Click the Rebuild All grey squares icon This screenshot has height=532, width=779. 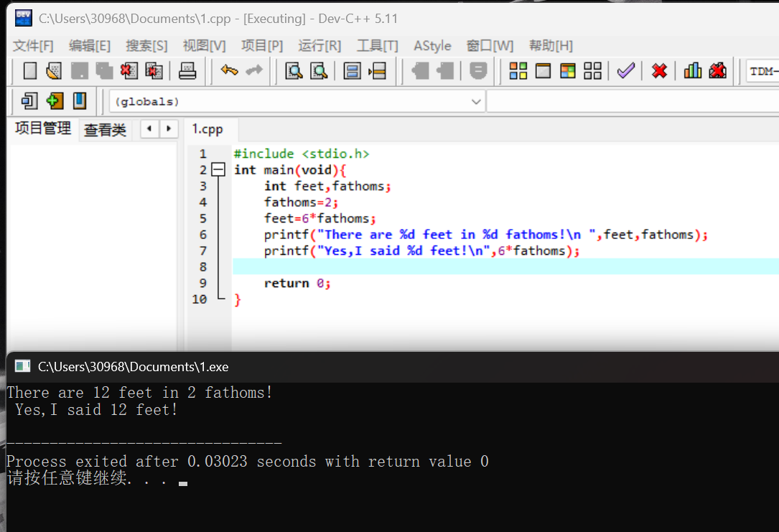coord(592,71)
